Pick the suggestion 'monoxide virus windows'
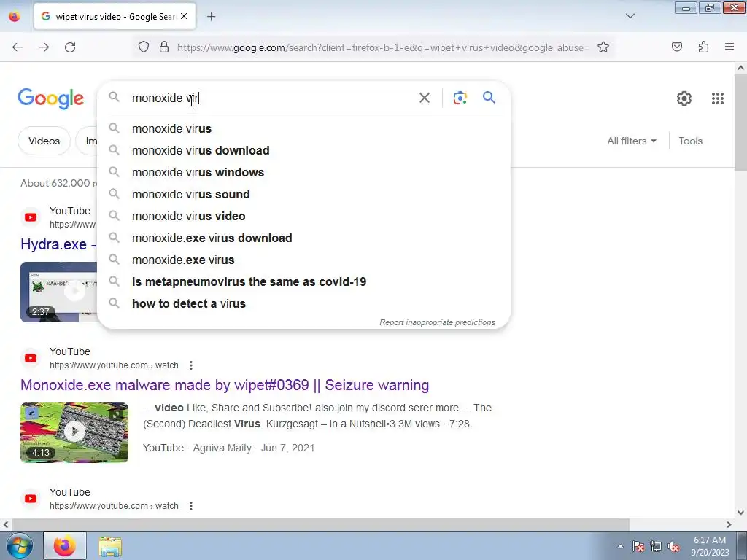This screenshot has height=560, width=747. click(303, 172)
